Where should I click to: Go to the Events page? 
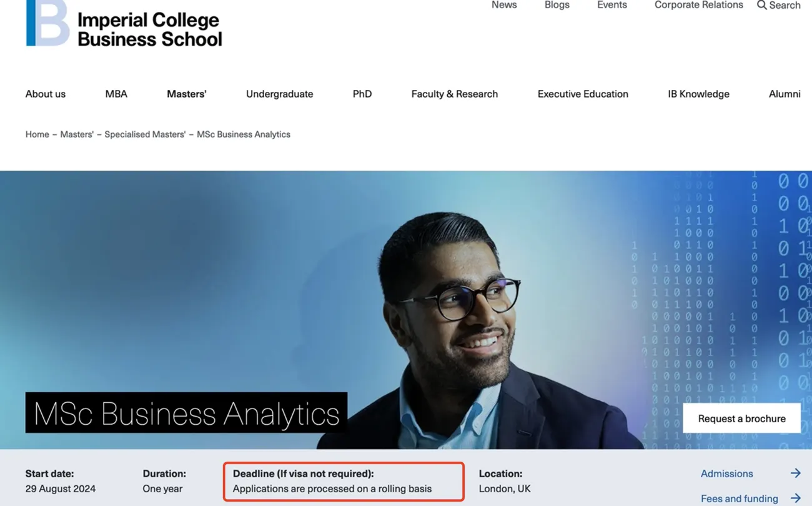click(611, 5)
